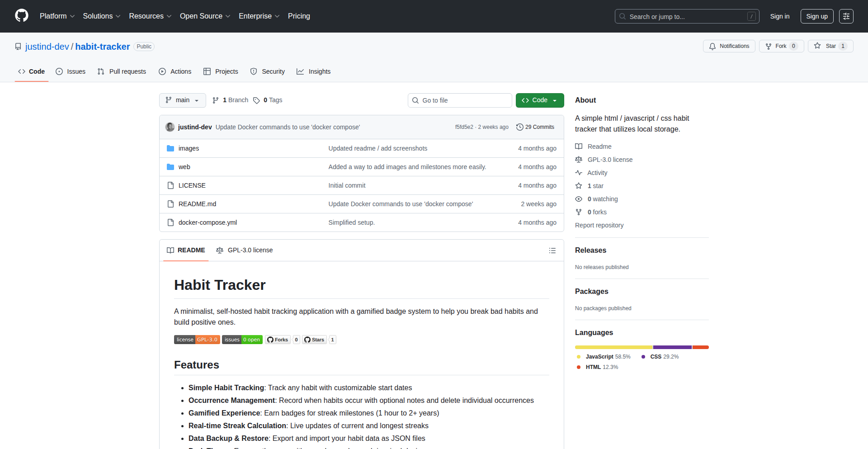
Task: Focus the Search or jump to field
Action: [687, 16]
